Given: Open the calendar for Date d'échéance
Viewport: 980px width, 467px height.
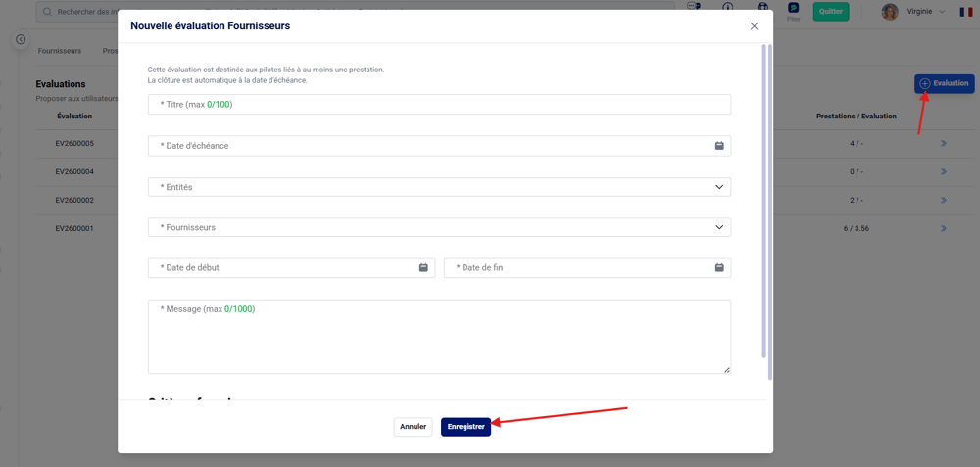Looking at the screenshot, I should pyautogui.click(x=718, y=146).
